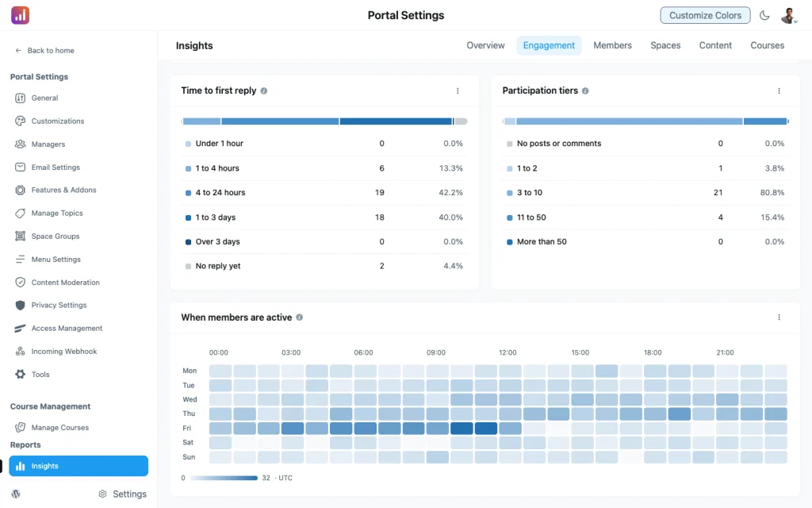Viewport: 812px width, 508px height.
Task: Toggle dark mode moon icon
Action: [x=764, y=15]
